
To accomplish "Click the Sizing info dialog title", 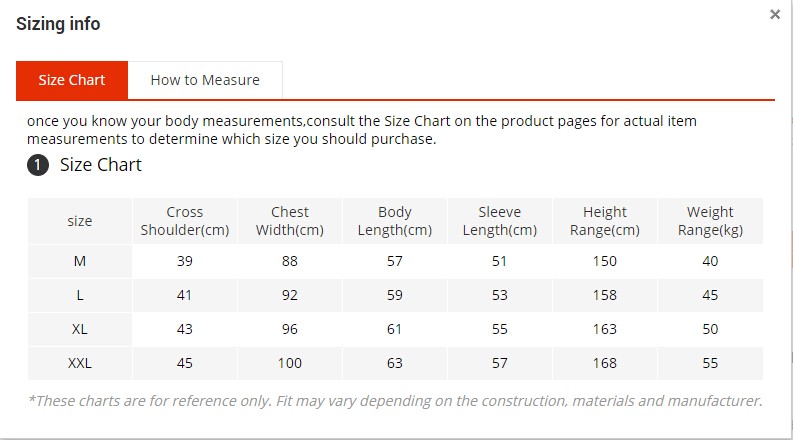I will 58,24.
